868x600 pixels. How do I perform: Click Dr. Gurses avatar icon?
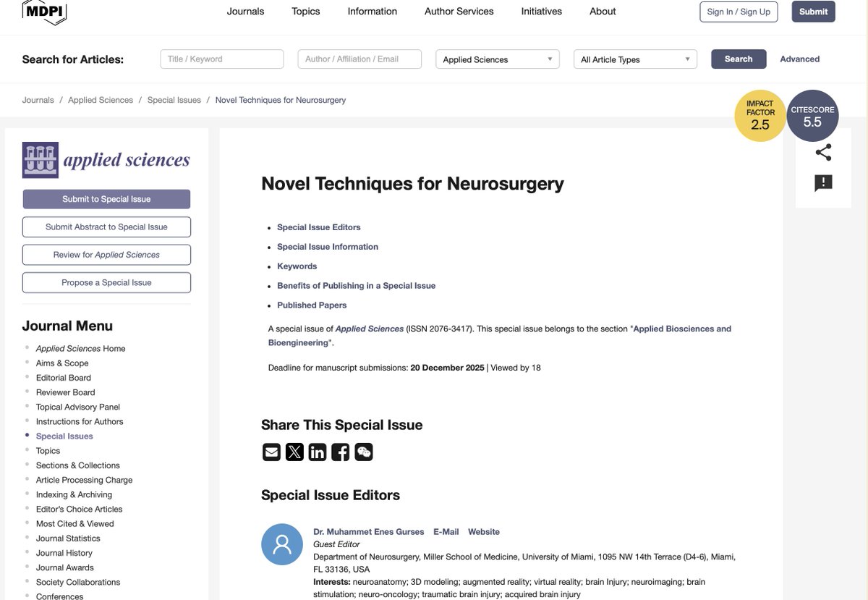pyautogui.click(x=282, y=544)
